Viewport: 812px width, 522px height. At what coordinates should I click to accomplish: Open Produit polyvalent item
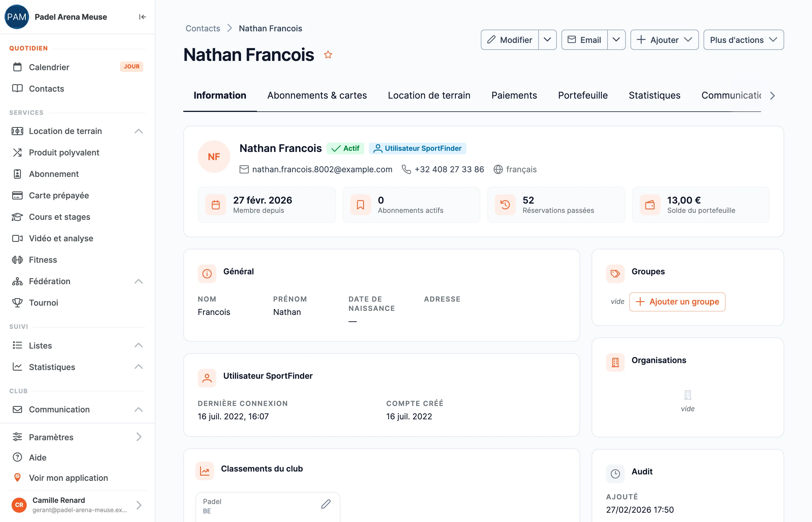pos(78,153)
